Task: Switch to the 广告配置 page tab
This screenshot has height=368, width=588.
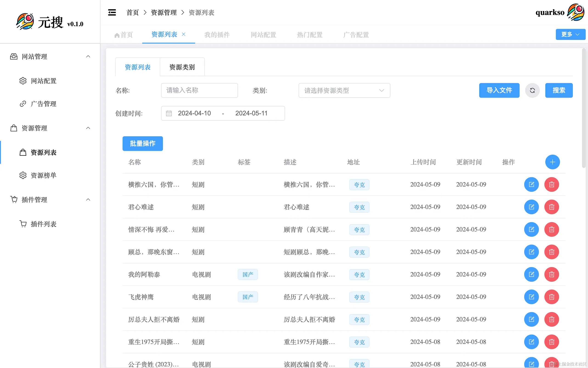Action: click(356, 35)
